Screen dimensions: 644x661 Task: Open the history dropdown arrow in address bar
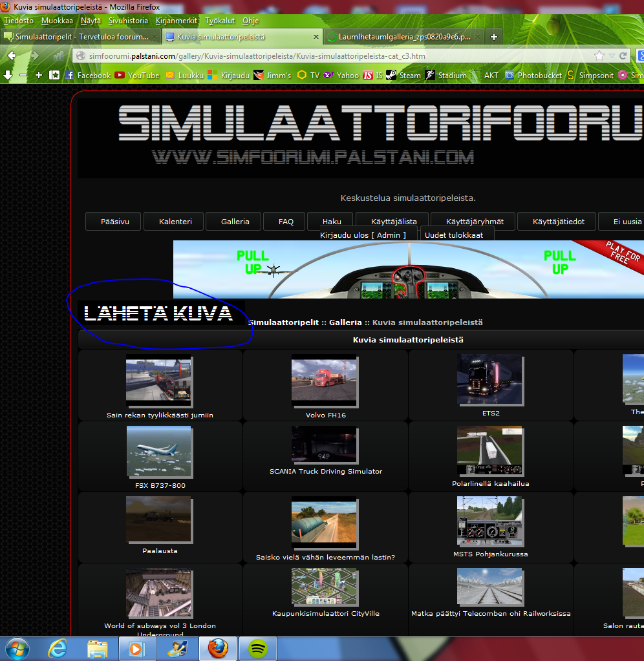coord(612,56)
